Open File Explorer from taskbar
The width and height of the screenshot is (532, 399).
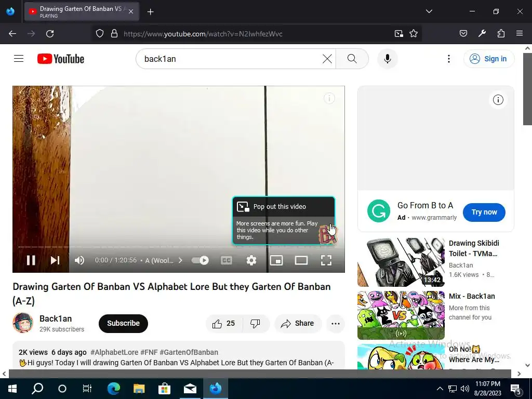pyautogui.click(x=139, y=389)
